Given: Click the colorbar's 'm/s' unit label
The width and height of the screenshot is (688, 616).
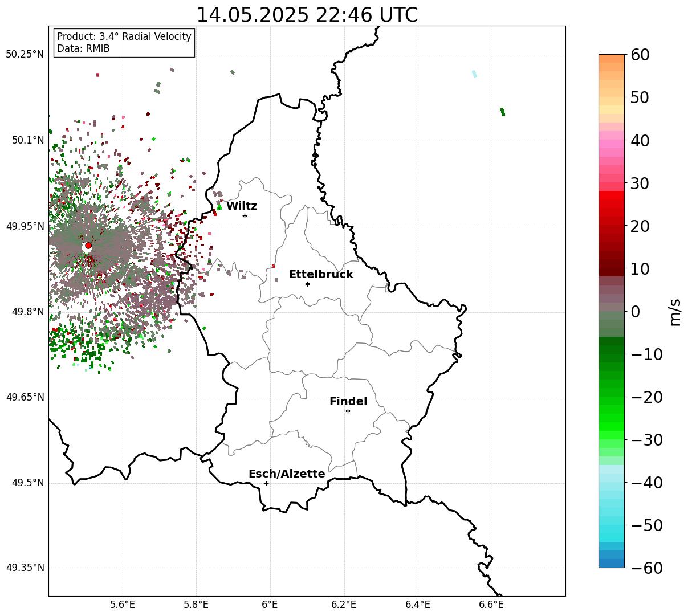Looking at the screenshot, I should click(x=676, y=311).
